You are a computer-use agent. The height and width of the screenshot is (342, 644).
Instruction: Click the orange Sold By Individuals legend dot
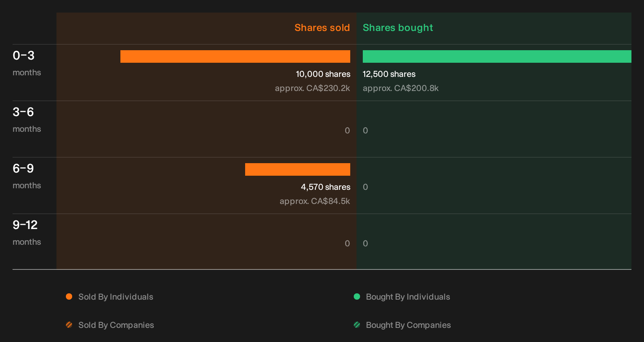[69, 297]
